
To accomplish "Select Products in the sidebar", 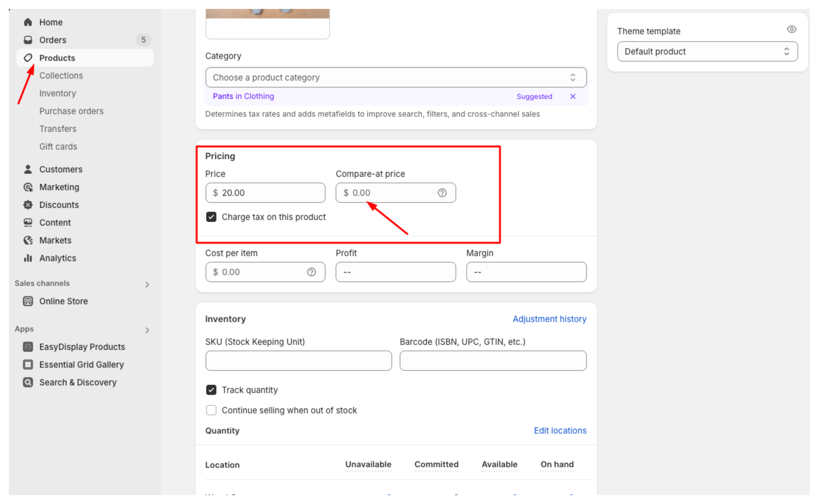I will (x=57, y=58).
